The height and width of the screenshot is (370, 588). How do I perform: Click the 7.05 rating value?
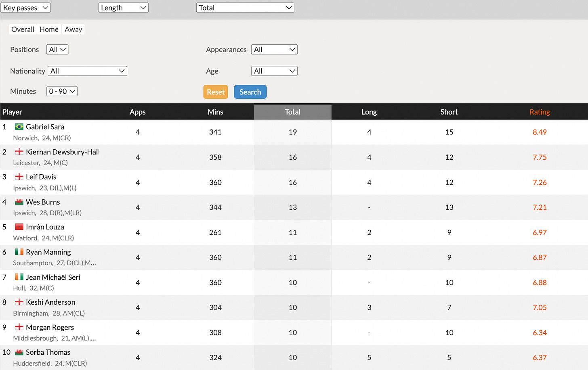click(540, 307)
